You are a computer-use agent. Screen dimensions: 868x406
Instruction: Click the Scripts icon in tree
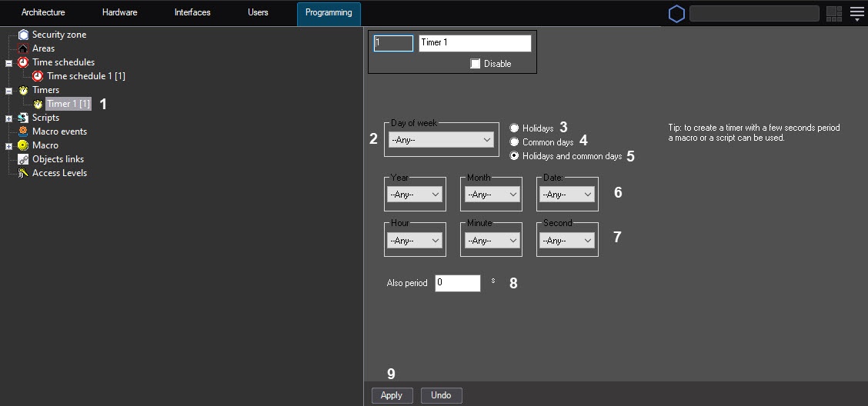23,118
